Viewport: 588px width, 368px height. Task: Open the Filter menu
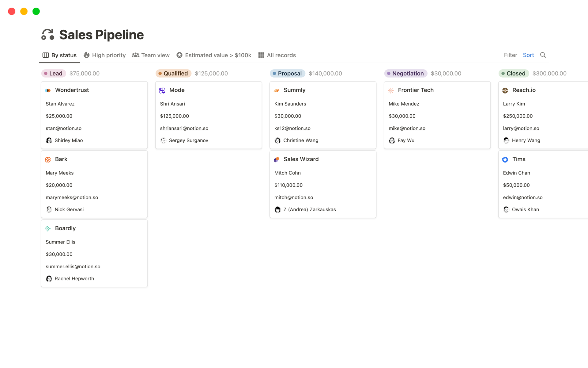tap(510, 55)
